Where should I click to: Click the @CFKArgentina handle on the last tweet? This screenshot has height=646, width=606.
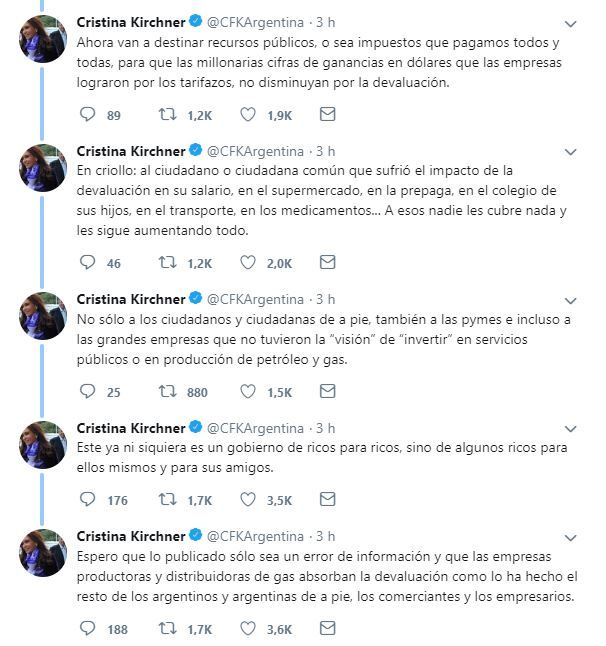(x=255, y=535)
